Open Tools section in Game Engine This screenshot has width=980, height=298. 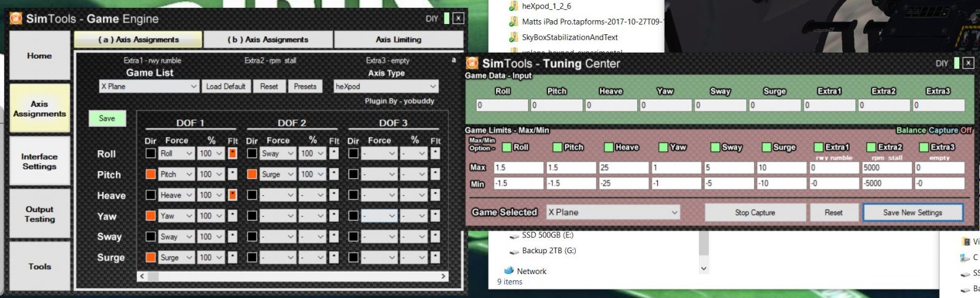(x=40, y=266)
